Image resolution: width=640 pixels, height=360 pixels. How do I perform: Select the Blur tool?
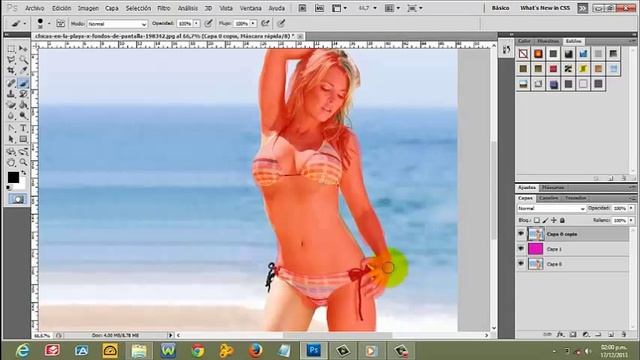[x=11, y=116]
